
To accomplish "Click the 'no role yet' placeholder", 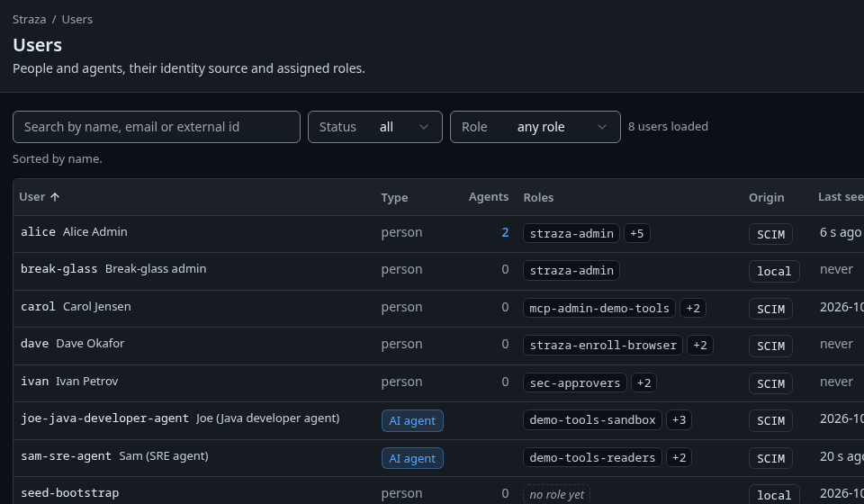I will [x=556, y=494].
